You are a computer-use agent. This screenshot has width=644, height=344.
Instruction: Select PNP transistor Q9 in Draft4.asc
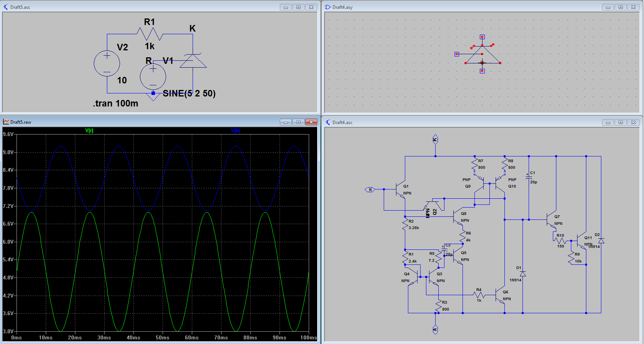(479, 184)
